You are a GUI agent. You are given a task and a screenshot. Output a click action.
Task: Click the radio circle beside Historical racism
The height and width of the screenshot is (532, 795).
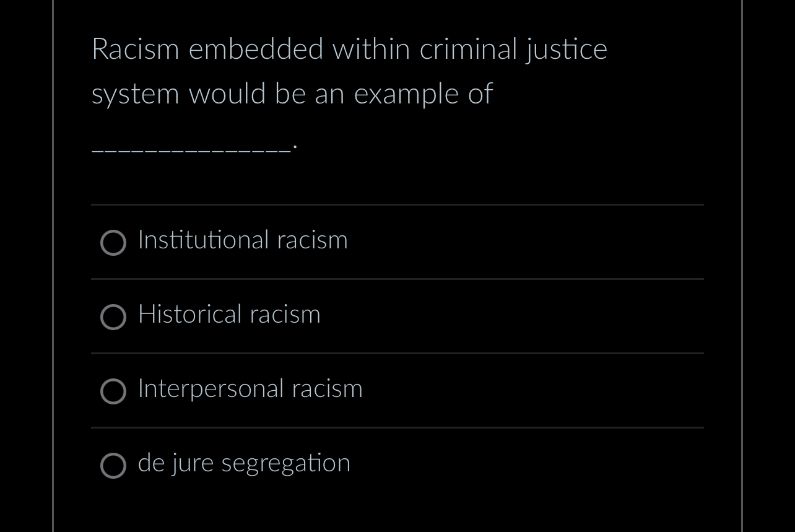point(113,317)
